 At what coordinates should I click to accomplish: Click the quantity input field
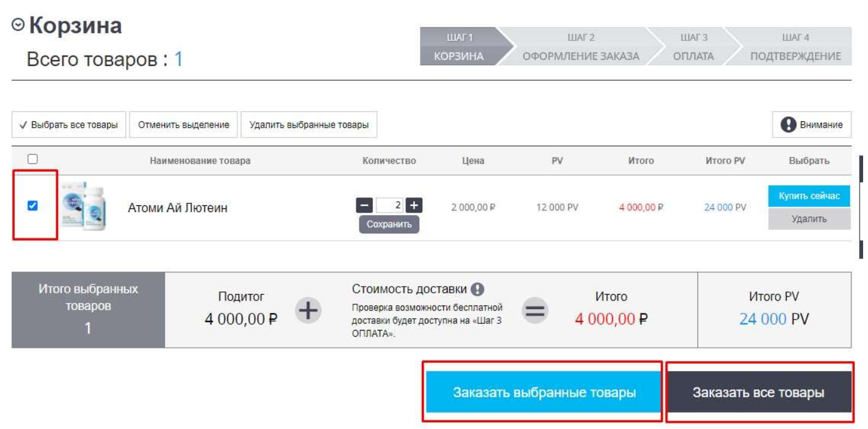click(x=390, y=205)
